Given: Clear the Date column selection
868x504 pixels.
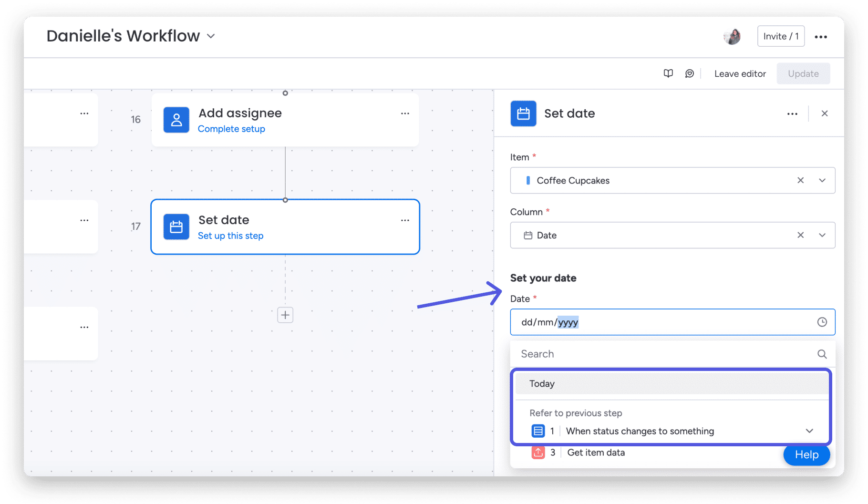Looking at the screenshot, I should (x=800, y=235).
